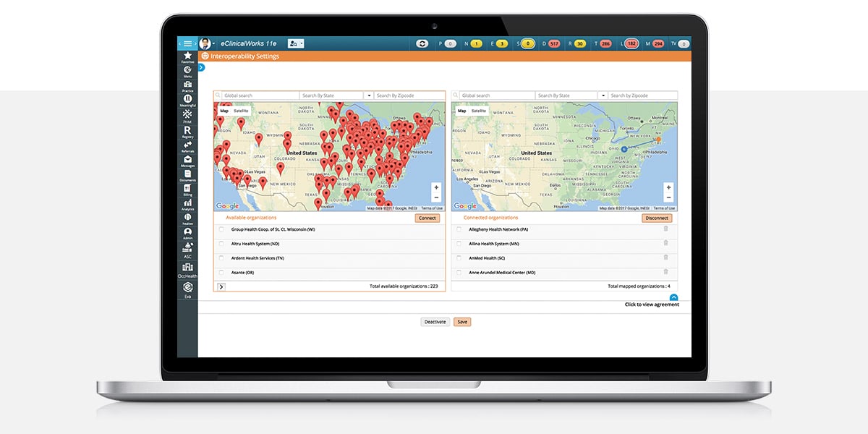Open Documents in the sidebar
This screenshot has height=434, width=868.
pyautogui.click(x=187, y=175)
